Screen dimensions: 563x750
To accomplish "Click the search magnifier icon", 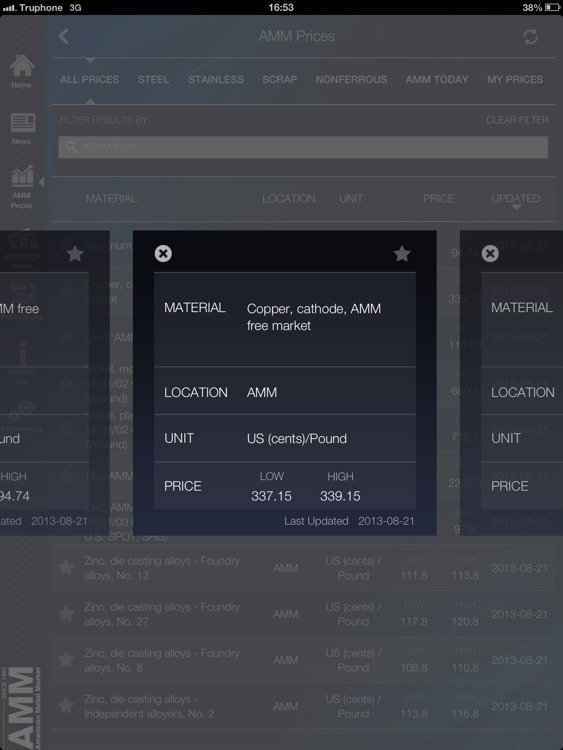I will click(x=71, y=147).
